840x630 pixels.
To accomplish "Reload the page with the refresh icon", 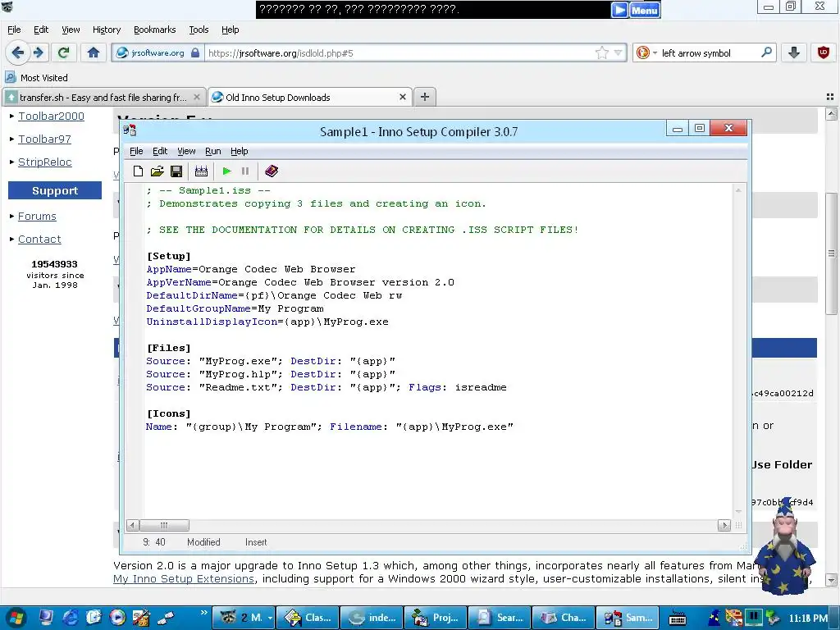I will pyautogui.click(x=64, y=52).
